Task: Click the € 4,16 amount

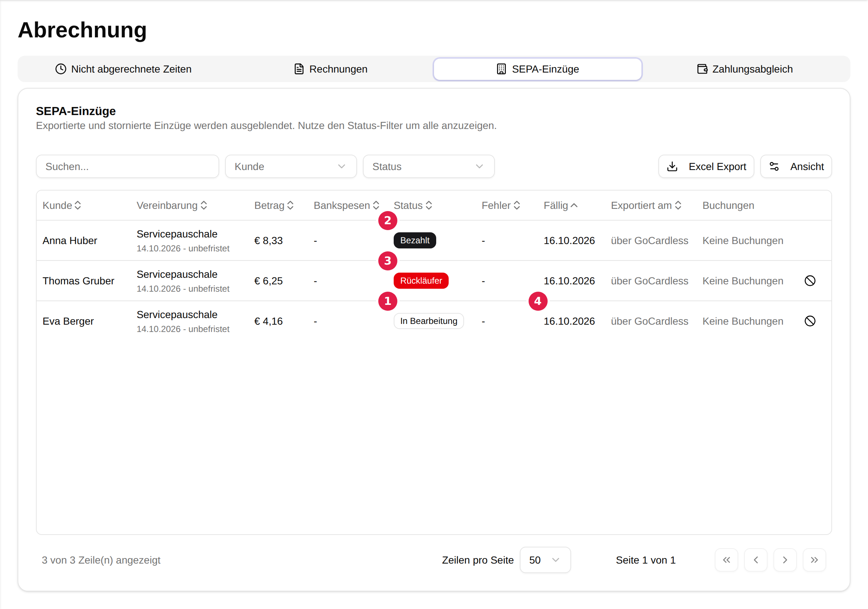Action: pos(268,321)
